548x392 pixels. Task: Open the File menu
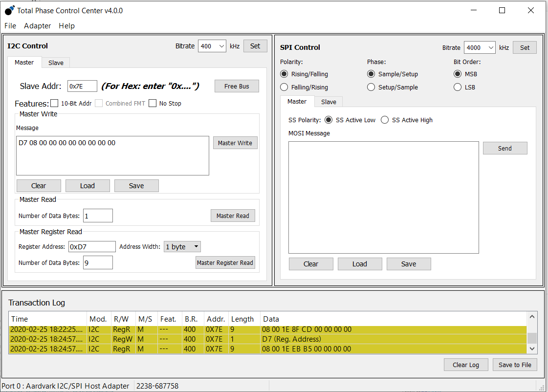click(x=10, y=26)
